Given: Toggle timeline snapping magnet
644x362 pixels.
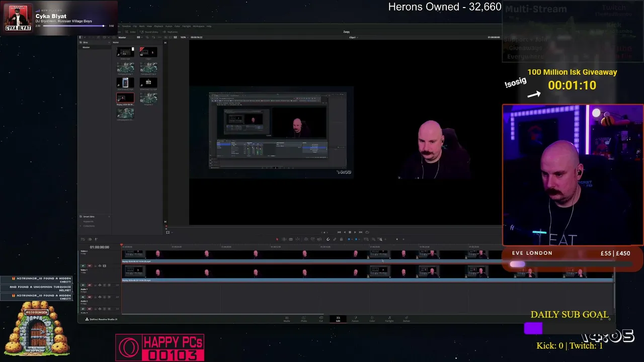Looking at the screenshot, I should tap(328, 239).
